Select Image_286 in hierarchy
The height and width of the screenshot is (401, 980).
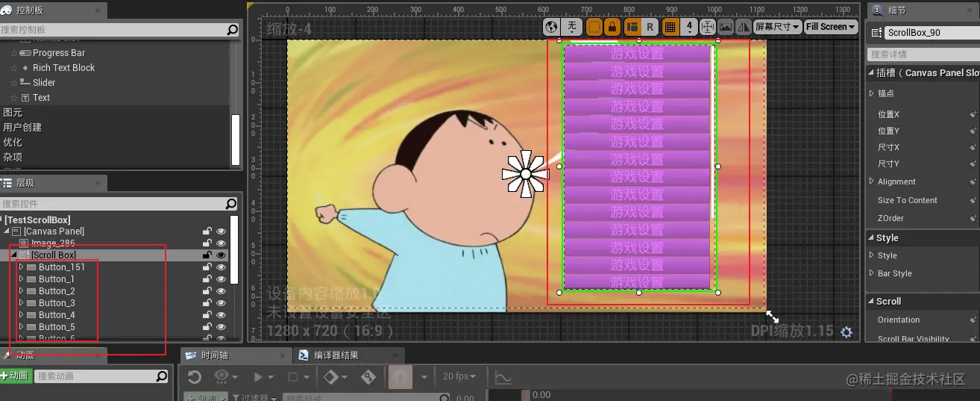[53, 243]
